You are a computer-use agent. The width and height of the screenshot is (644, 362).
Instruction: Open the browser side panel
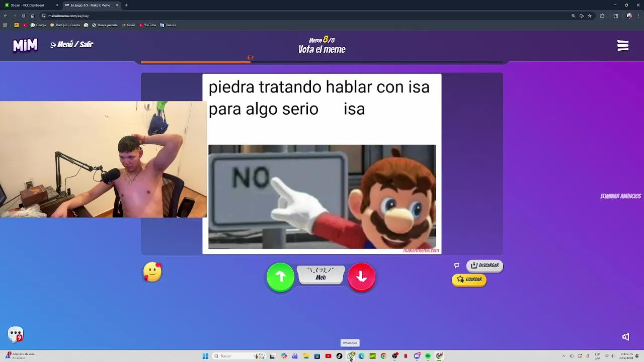click(x=616, y=16)
